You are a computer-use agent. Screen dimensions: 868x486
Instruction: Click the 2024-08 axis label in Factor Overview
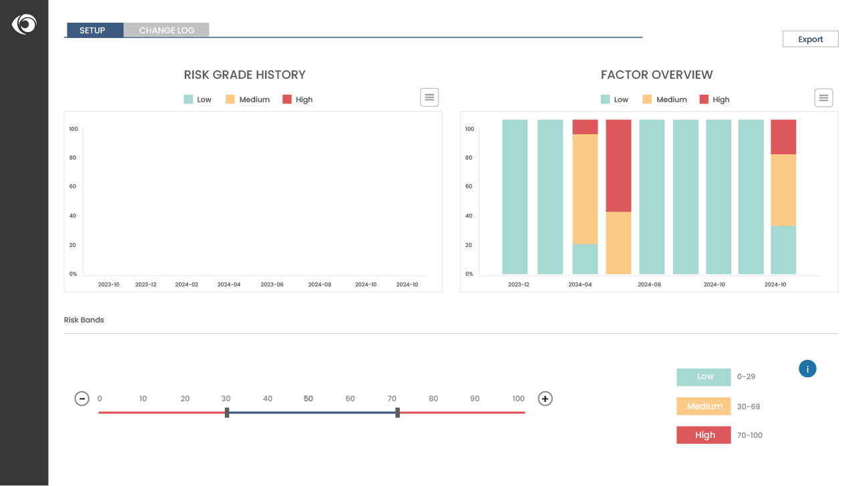[x=649, y=284]
